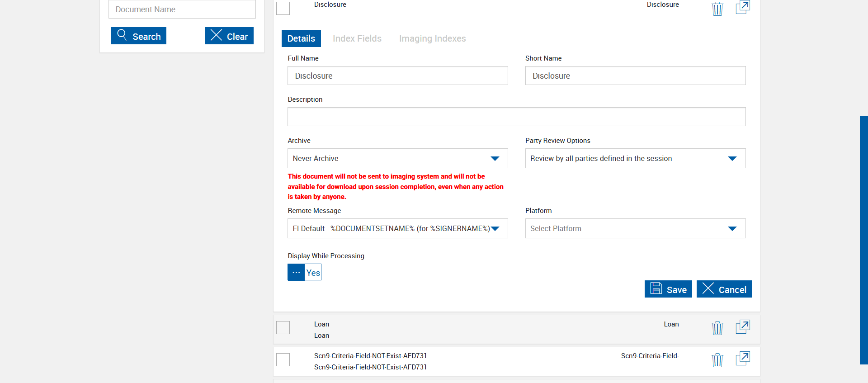Screen dimensions: 868x383
Task: Open the Archive dropdown
Action: click(397, 158)
